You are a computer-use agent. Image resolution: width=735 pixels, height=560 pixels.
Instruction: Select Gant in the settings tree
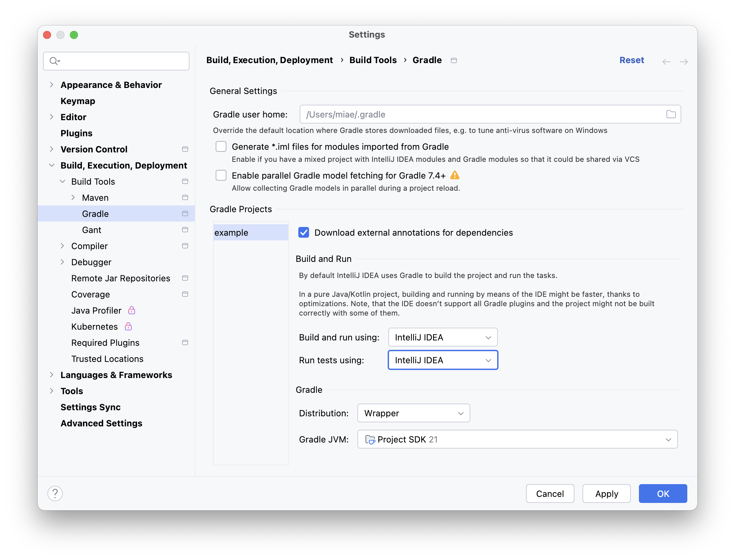click(x=91, y=230)
